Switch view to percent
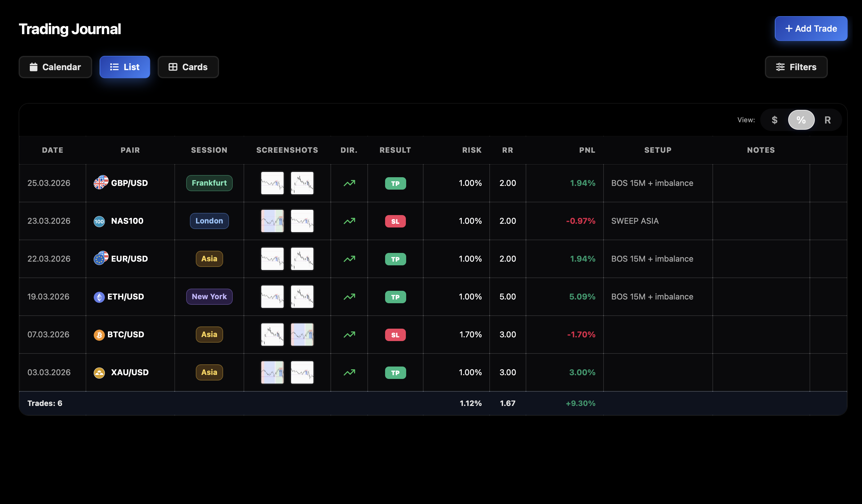This screenshot has height=504, width=862. coord(801,120)
